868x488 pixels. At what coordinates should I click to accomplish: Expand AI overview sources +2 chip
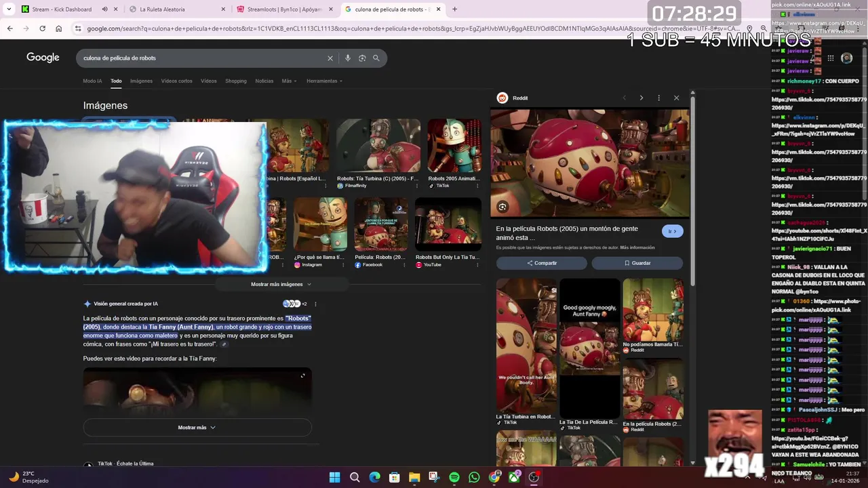(x=295, y=304)
